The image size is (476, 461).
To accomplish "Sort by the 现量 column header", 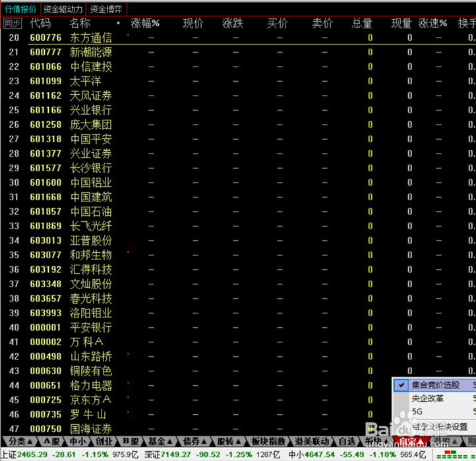I will (402, 23).
